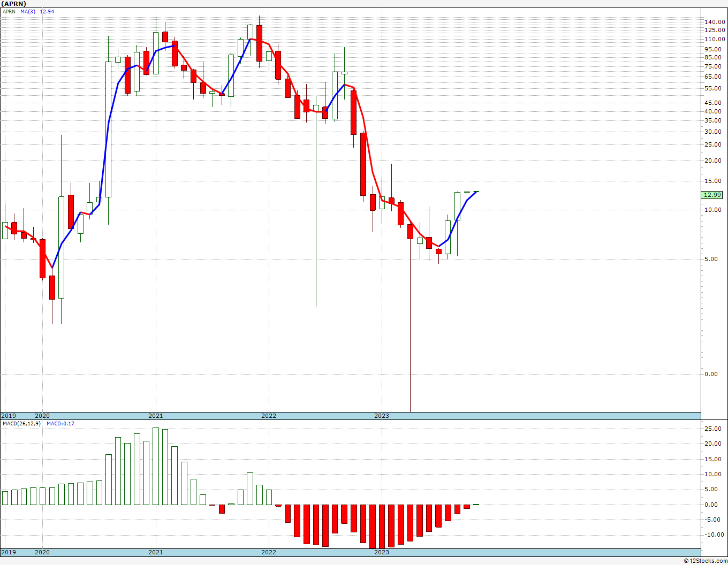Select the 30.00 price axis label
Screen dimensions: 728x565
(713, 132)
